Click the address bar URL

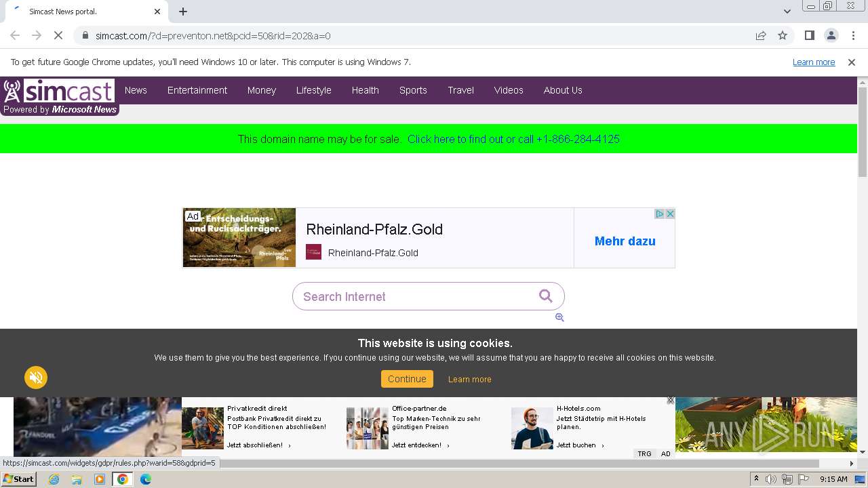[213, 35]
